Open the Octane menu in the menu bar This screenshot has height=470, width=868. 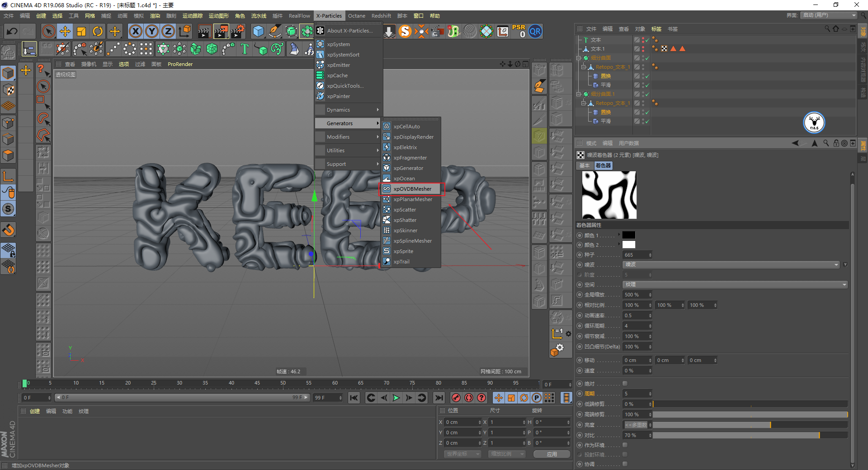pyautogui.click(x=357, y=16)
